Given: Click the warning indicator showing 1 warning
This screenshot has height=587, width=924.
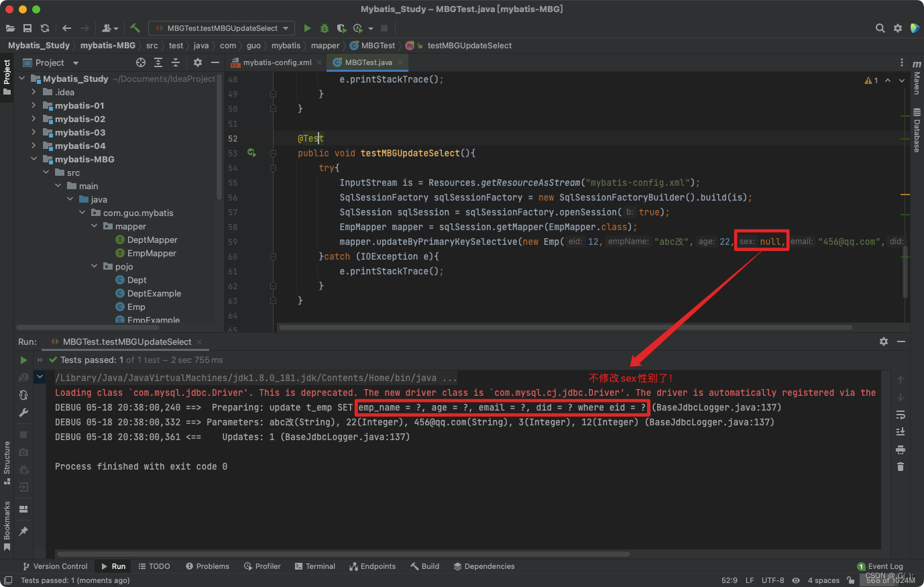Looking at the screenshot, I should 871,81.
